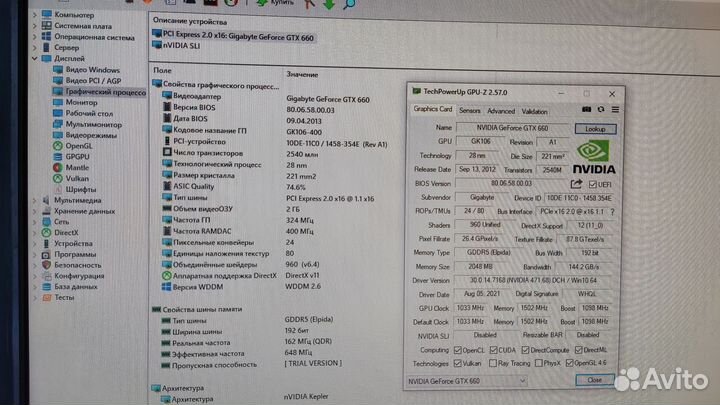Viewport: 720px width, 405px height.
Task: Toggle the CUDA checkbox
Action: click(493, 350)
